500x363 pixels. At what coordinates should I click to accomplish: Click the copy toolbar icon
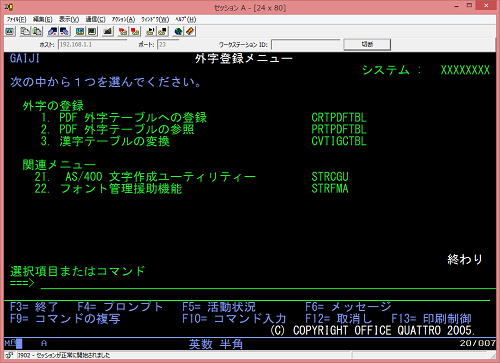pos(25,32)
